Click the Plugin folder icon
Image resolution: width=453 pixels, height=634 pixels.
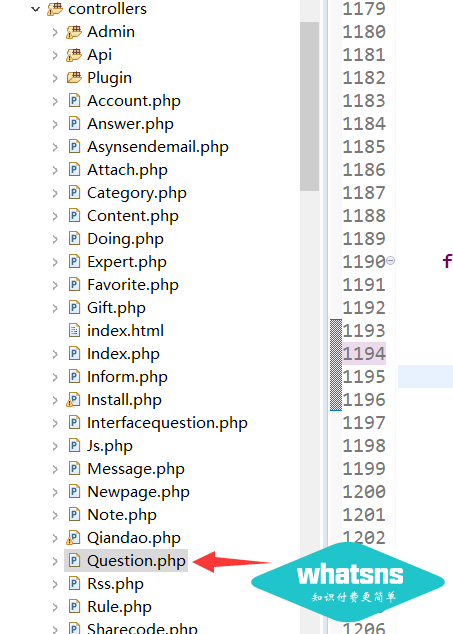74,78
